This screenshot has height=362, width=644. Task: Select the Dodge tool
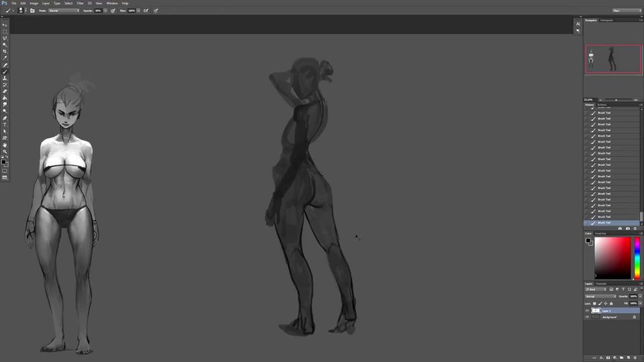tap(5, 111)
